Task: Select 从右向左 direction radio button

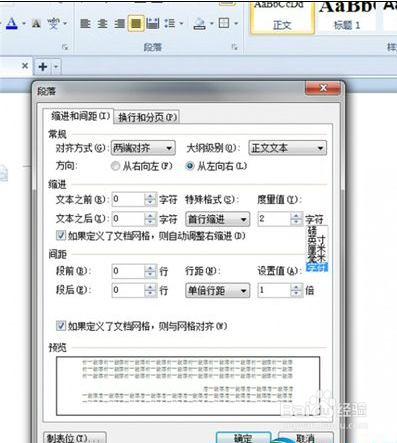Action: [115, 166]
